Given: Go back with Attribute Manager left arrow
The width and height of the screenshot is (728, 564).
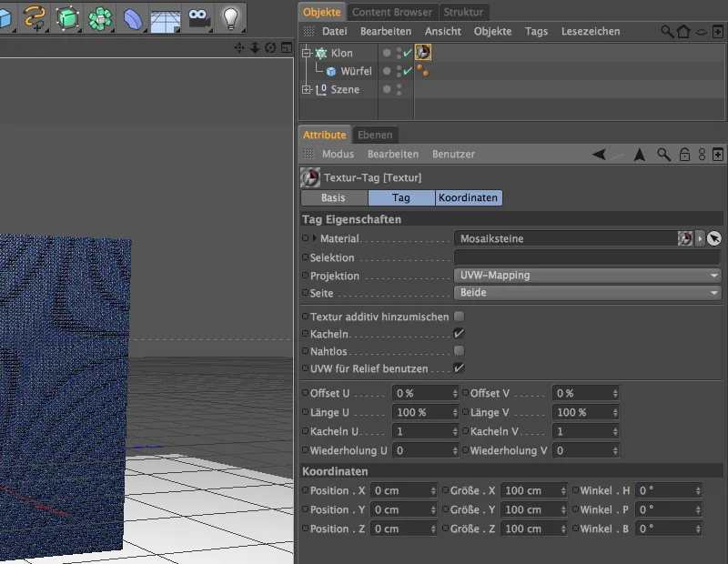Looking at the screenshot, I should pos(599,154).
